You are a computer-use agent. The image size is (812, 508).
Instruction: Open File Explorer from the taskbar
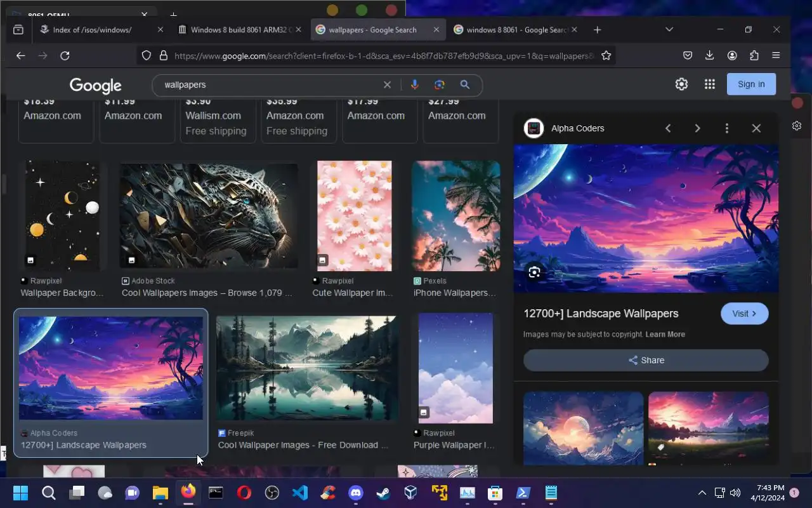[160, 493]
